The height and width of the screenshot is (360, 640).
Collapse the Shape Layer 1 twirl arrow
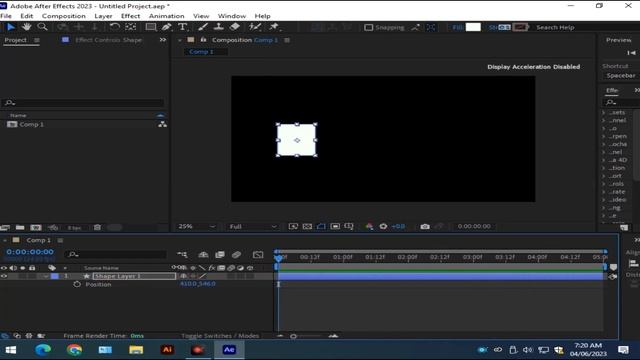[46, 276]
